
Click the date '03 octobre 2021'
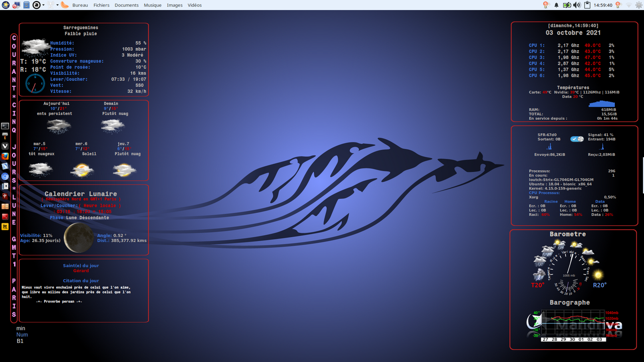tap(573, 33)
